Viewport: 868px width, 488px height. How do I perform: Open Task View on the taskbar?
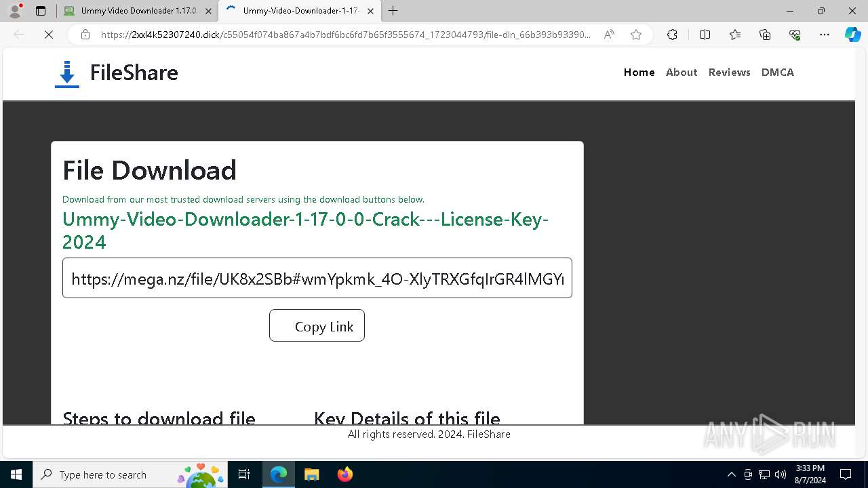[245, 474]
